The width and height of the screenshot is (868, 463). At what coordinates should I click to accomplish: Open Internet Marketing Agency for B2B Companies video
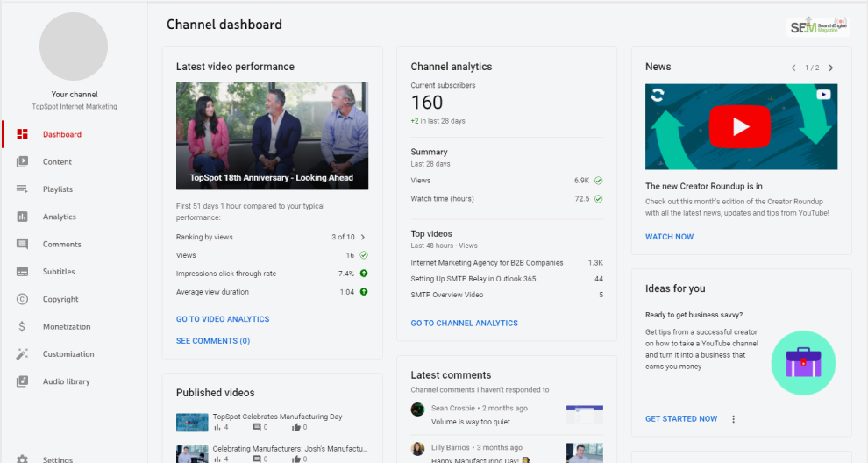click(x=487, y=262)
